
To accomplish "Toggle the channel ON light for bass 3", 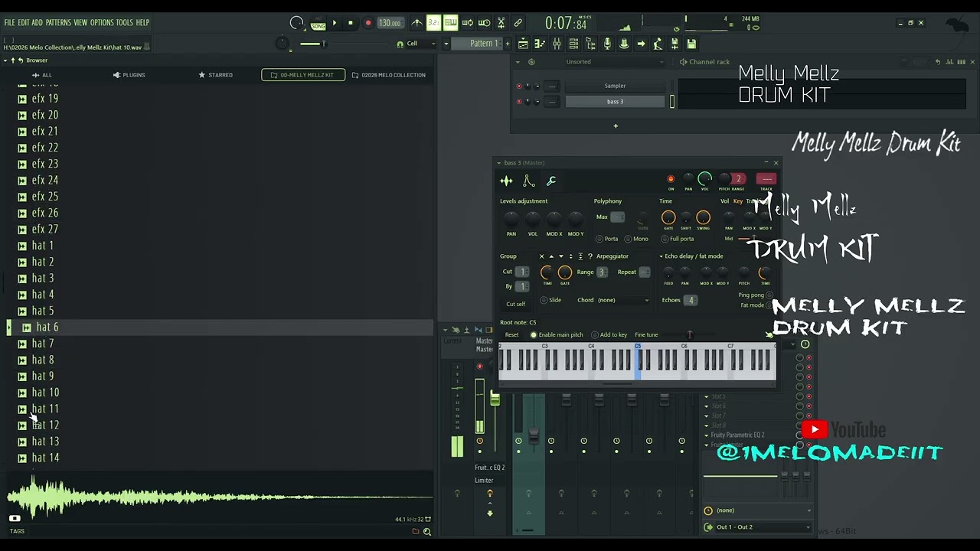I will point(671,179).
